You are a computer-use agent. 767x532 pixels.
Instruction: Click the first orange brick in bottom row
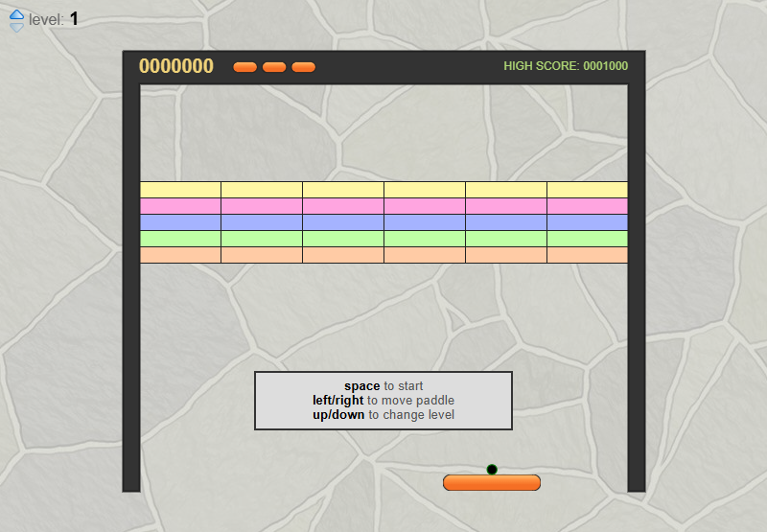pos(180,255)
